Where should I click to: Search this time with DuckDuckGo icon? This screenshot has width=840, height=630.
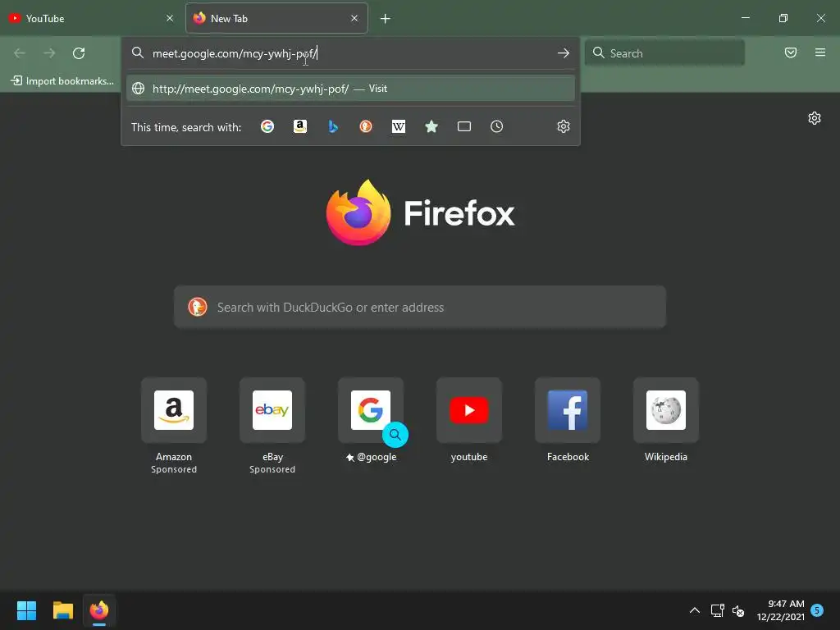click(366, 126)
